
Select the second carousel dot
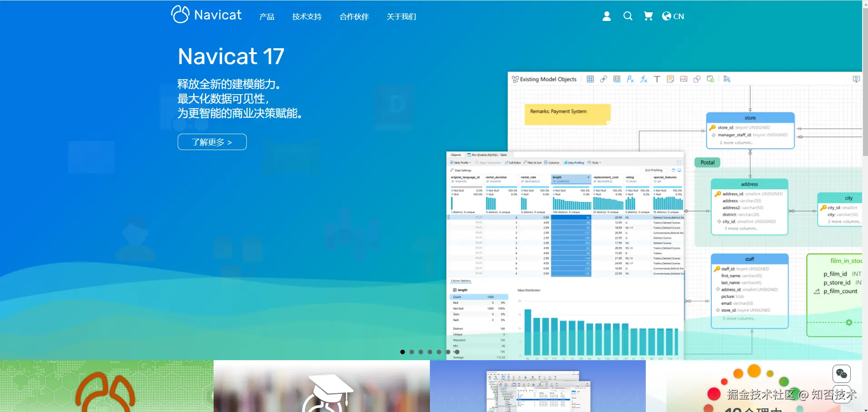[x=412, y=352]
